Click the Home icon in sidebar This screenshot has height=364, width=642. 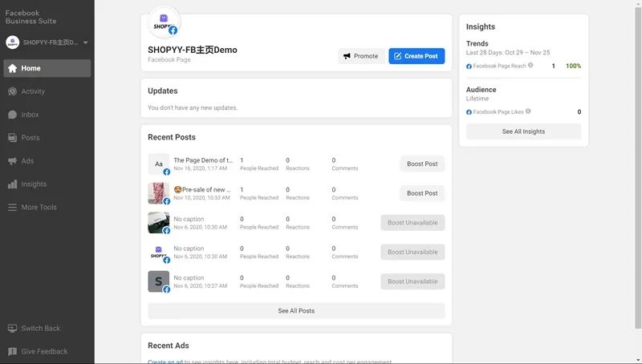click(x=12, y=68)
